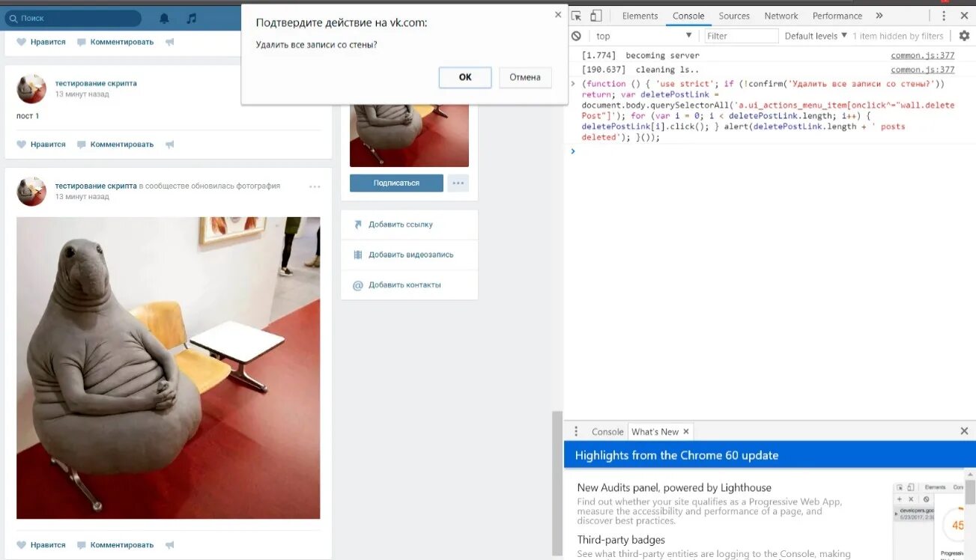Clear the console
This screenshot has height=560, width=976.
click(576, 36)
